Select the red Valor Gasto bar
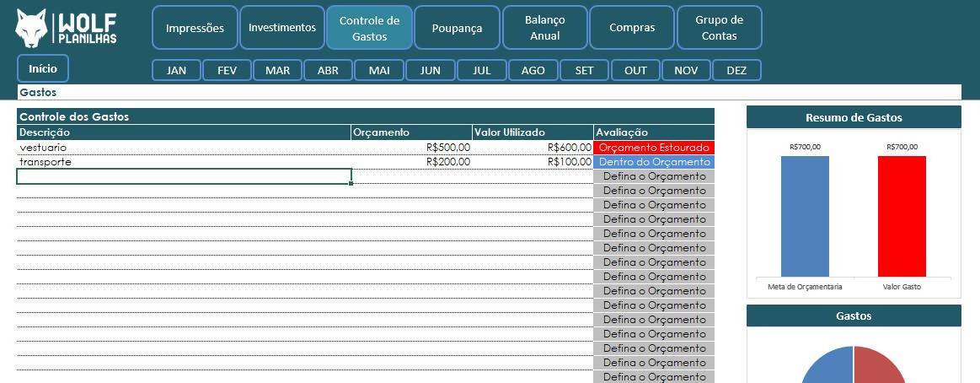The image size is (980, 383). tap(902, 217)
